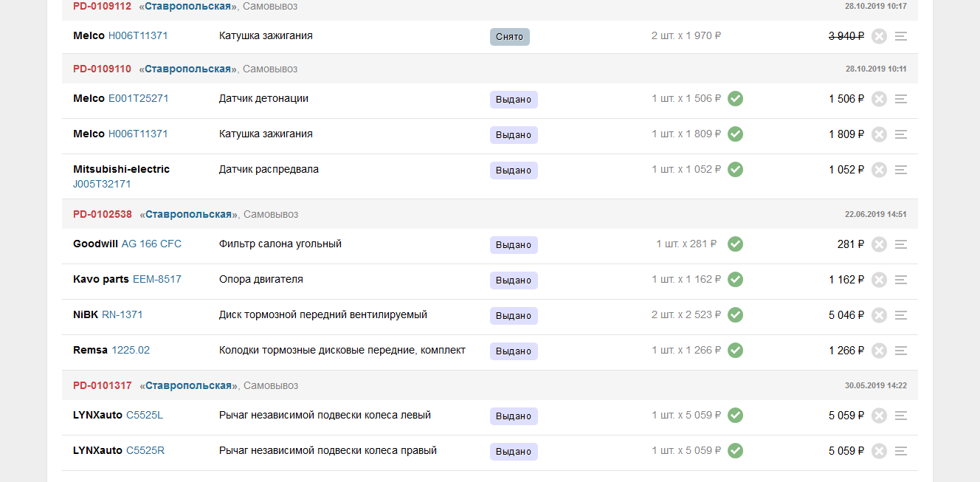The width and height of the screenshot is (980, 482).
Task: Click the total 5 046 ₽
Action: 846,315
